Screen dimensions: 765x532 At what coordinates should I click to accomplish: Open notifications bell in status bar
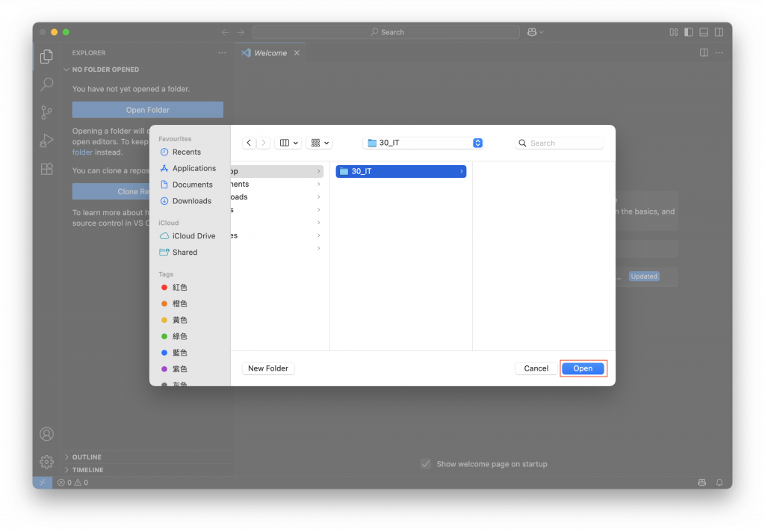tap(719, 482)
